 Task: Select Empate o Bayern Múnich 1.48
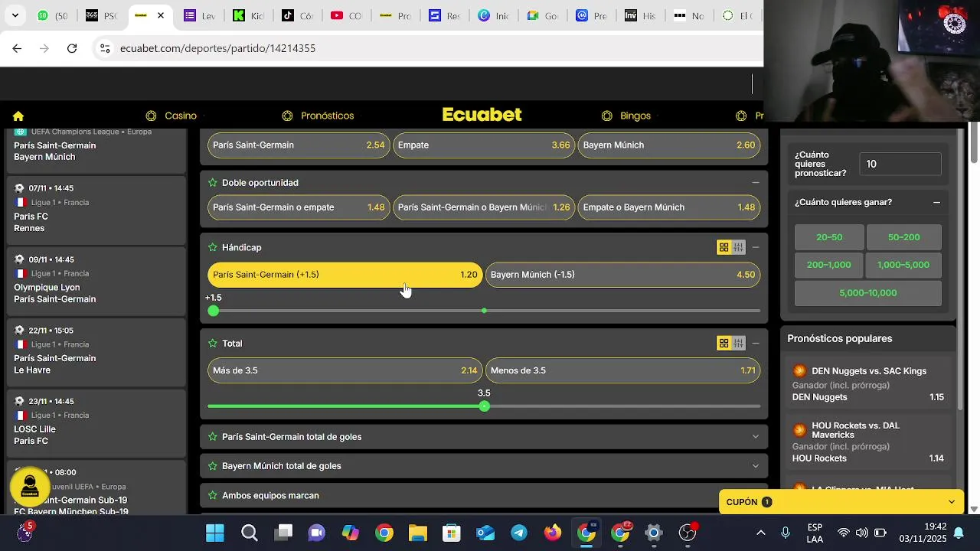coord(669,207)
